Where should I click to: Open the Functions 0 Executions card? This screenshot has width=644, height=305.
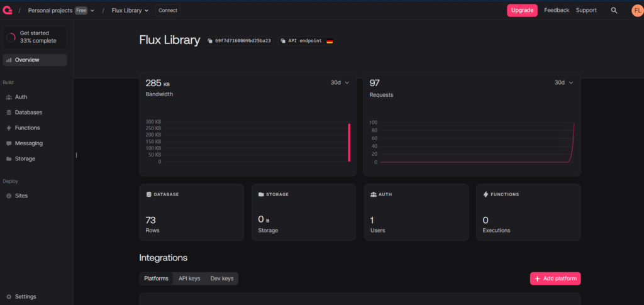point(528,212)
